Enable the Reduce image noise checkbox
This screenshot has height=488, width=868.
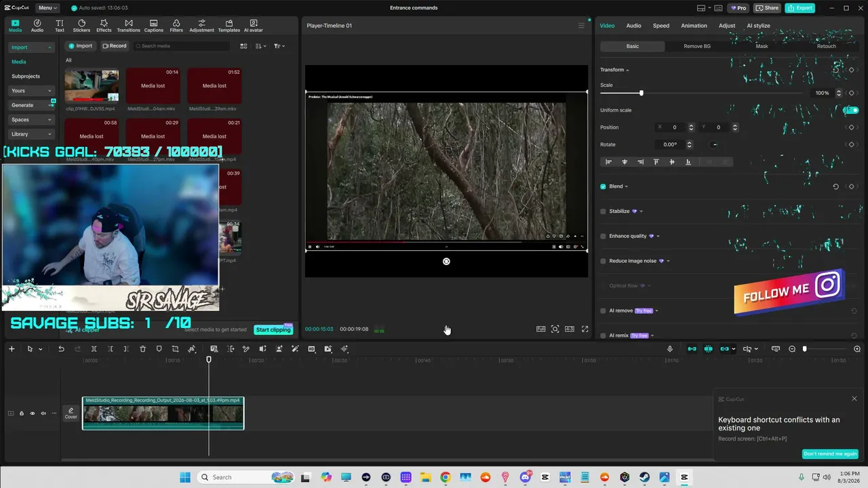(x=603, y=261)
